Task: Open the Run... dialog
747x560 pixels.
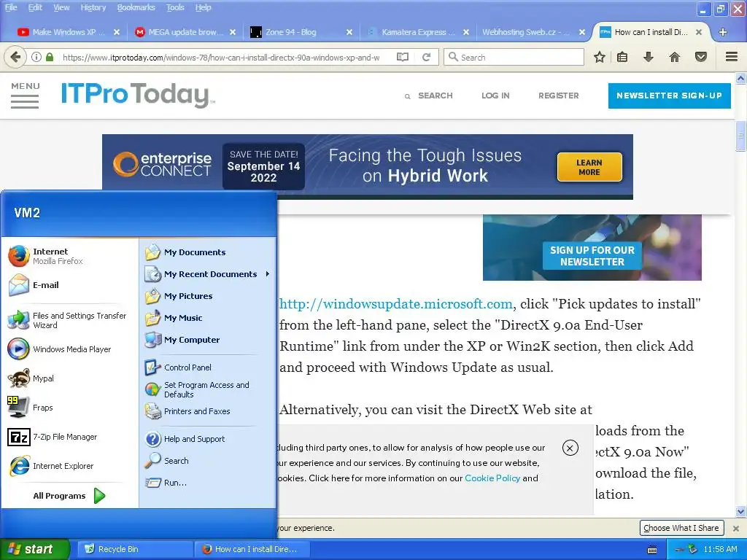Action: (208, 483)
